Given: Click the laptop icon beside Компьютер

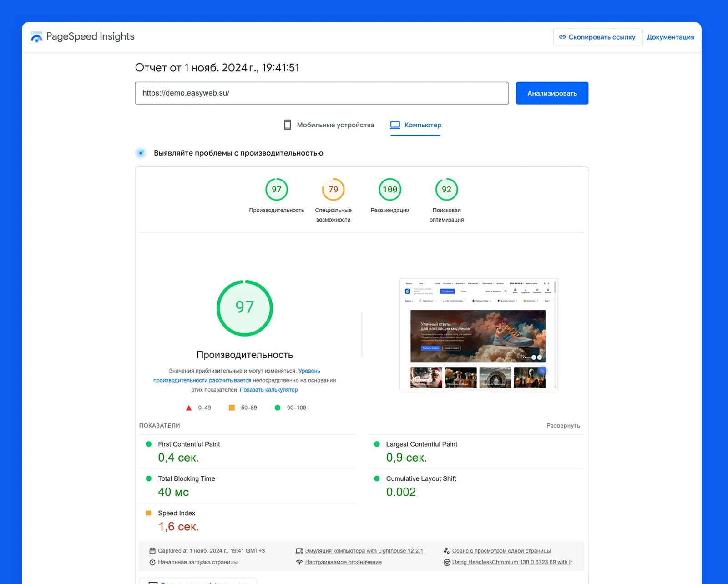Looking at the screenshot, I should click(x=395, y=125).
